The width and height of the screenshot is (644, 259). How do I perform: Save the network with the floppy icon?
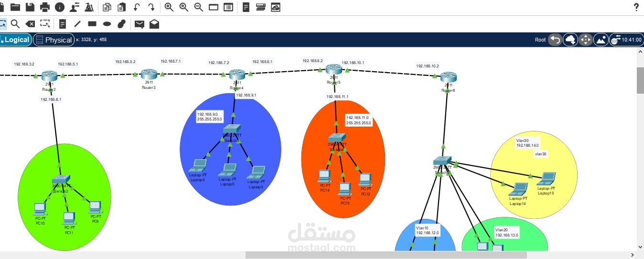(30, 7)
